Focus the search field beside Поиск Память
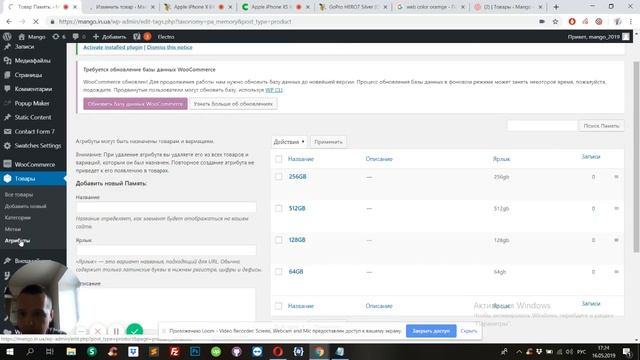Image resolution: width=640 pixels, height=360 pixels. click(542, 126)
